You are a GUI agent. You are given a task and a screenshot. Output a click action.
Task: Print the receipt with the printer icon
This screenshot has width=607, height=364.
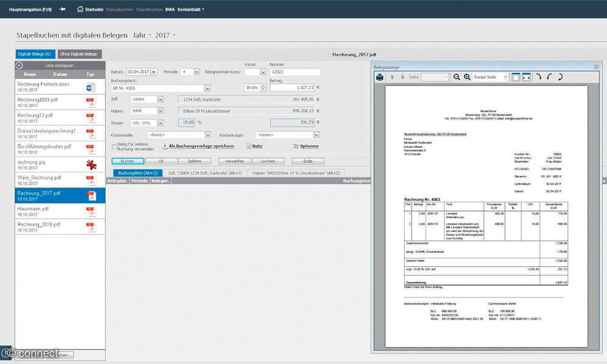(x=380, y=77)
